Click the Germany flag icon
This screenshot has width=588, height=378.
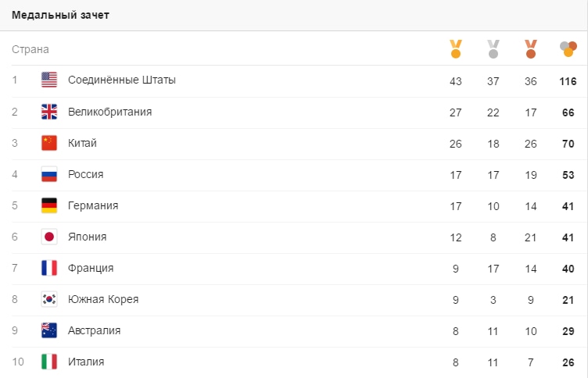click(49, 205)
